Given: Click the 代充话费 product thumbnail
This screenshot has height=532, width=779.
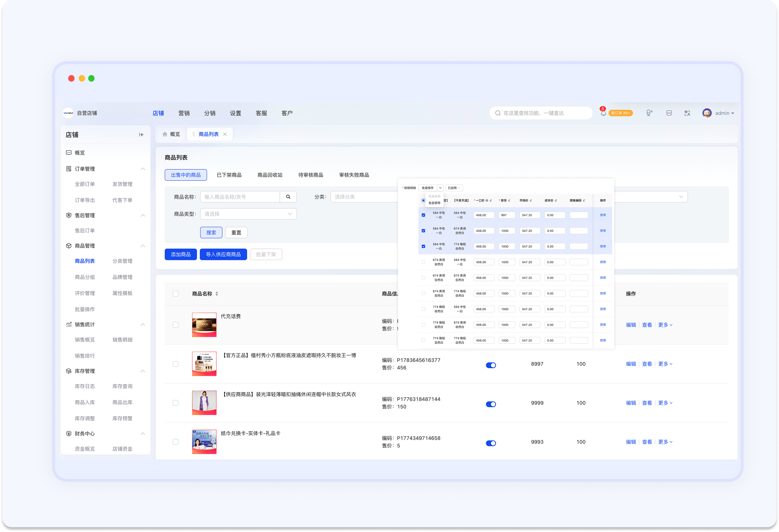Looking at the screenshot, I should [204, 325].
